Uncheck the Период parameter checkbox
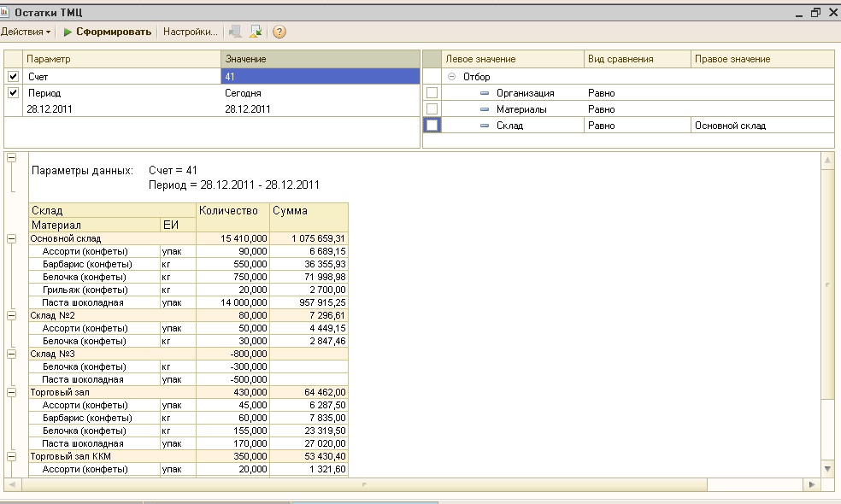This screenshot has width=841, height=504. coord(14,93)
